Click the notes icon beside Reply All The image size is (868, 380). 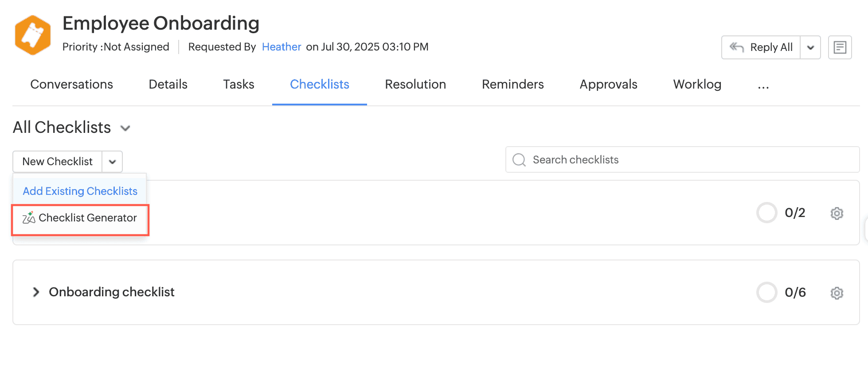840,47
